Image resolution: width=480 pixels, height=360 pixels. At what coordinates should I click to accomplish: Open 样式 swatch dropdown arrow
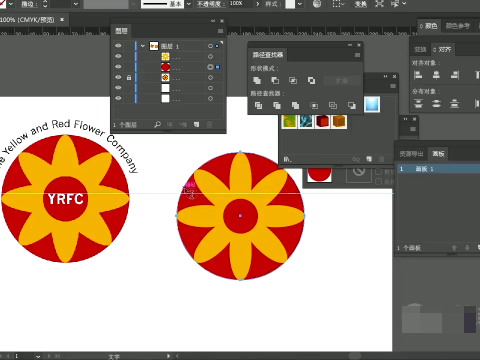(300, 4)
